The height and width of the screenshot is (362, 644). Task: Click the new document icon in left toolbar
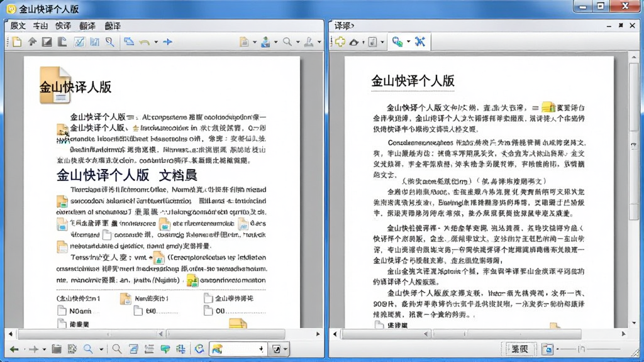(x=17, y=42)
